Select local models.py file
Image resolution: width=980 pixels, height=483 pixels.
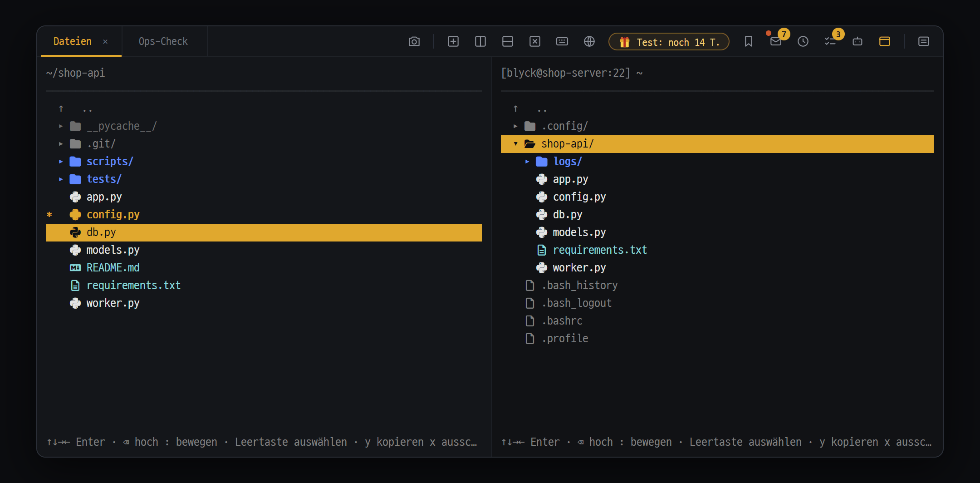click(x=264, y=250)
